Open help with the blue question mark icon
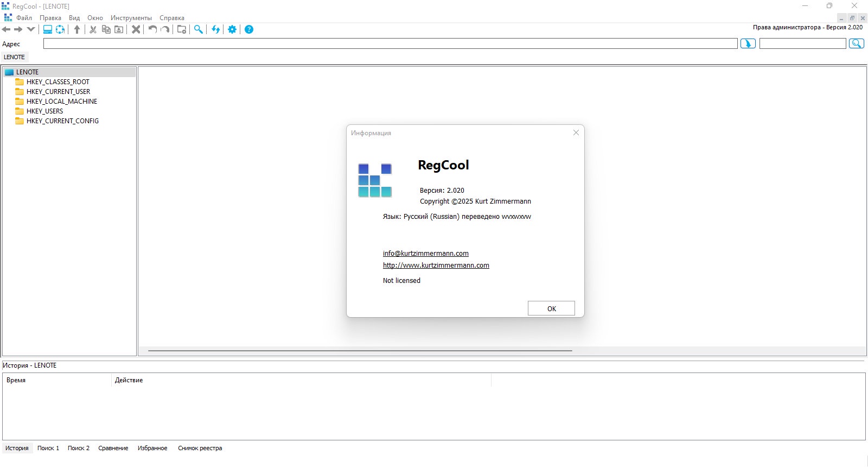 249,29
